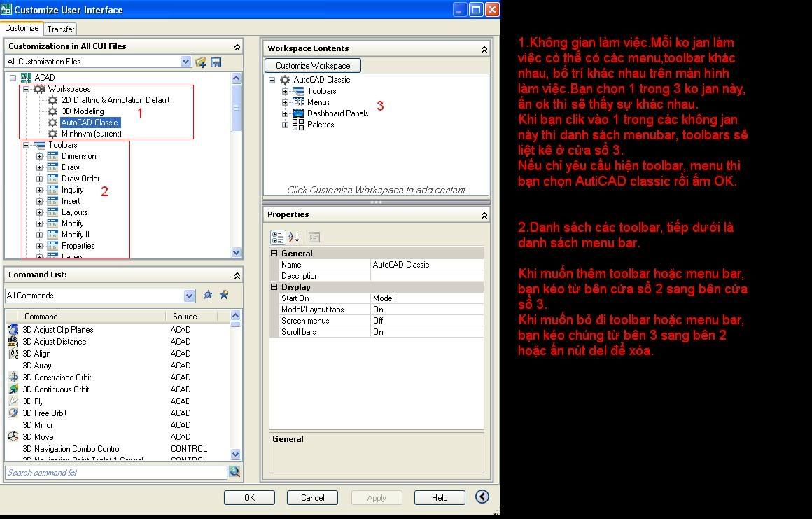Switch to the Transfer tab
Screen dimensions: 812x519
coord(61,29)
